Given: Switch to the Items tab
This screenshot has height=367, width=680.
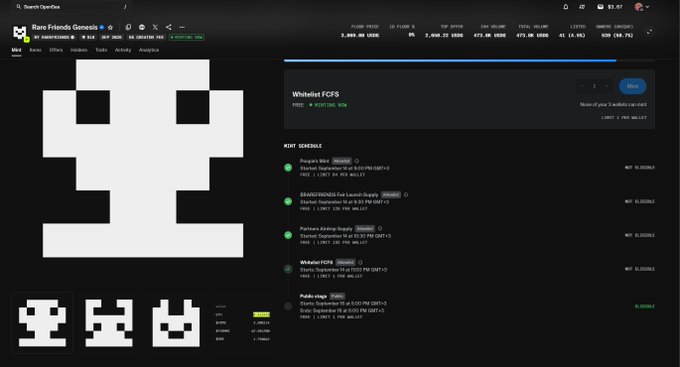Looking at the screenshot, I should [x=36, y=50].
